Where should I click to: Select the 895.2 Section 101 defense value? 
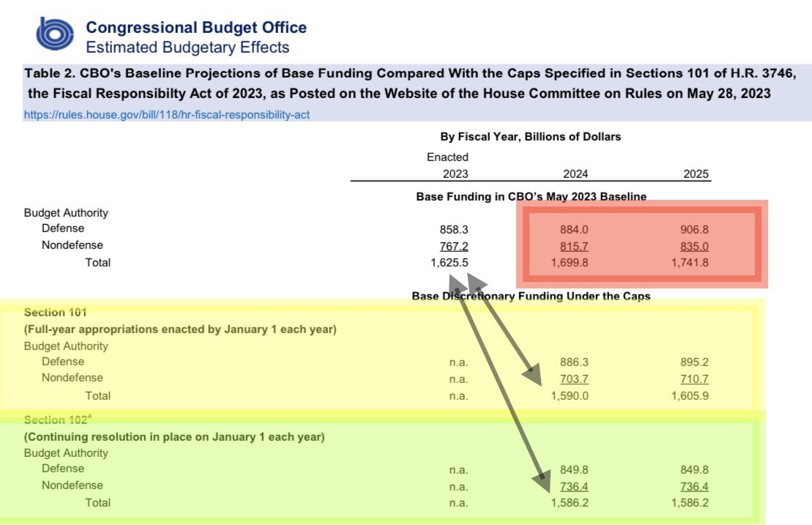coord(694,362)
